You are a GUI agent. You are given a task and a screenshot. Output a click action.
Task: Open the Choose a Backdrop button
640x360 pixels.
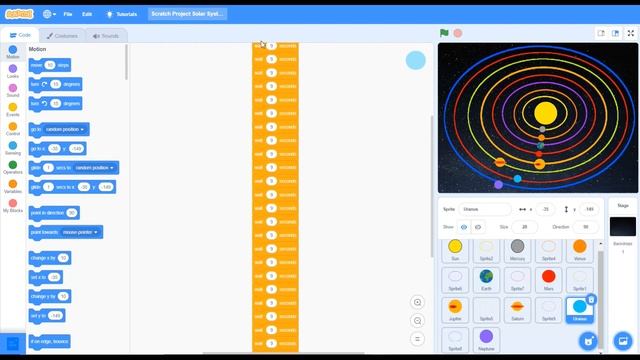pos(623,341)
